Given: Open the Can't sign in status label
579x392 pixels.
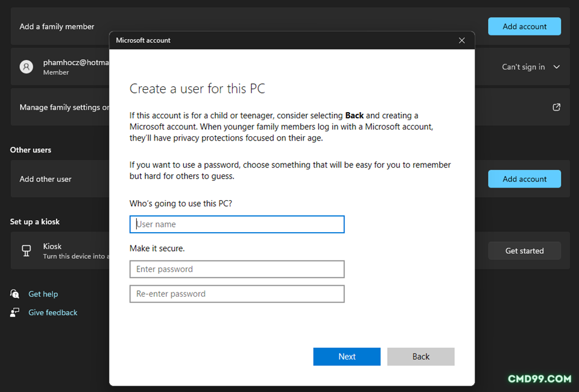Looking at the screenshot, I should tap(524, 67).
